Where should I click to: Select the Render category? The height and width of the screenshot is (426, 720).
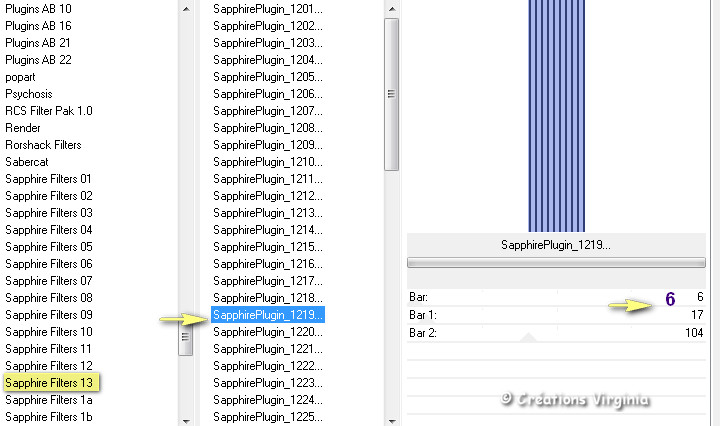click(23, 128)
